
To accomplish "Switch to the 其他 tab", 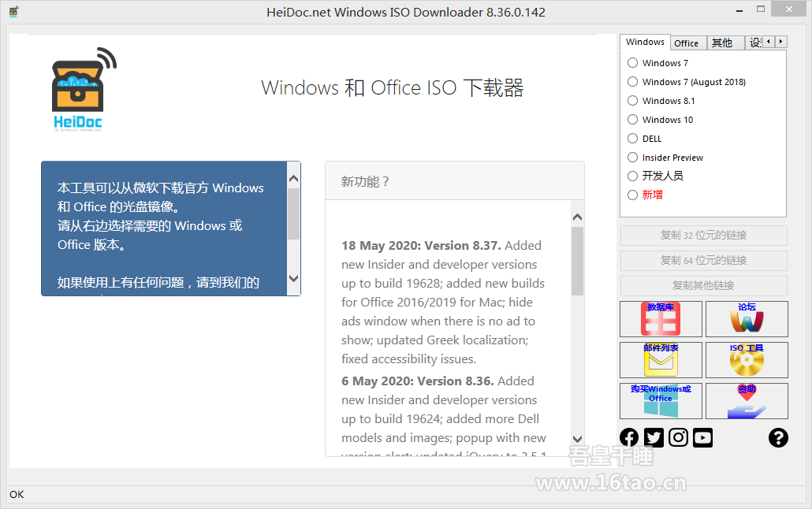I will click(x=722, y=43).
